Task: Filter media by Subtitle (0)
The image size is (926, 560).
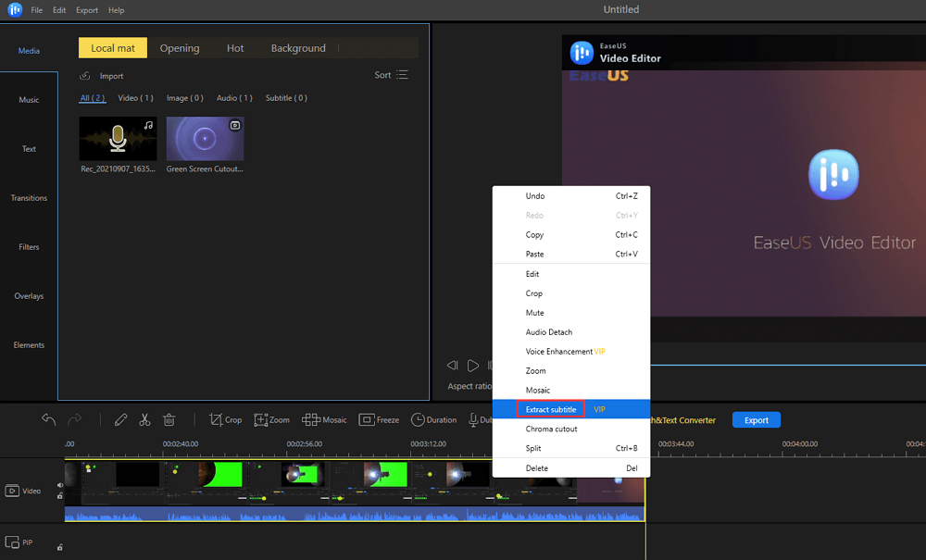Action: pos(286,98)
